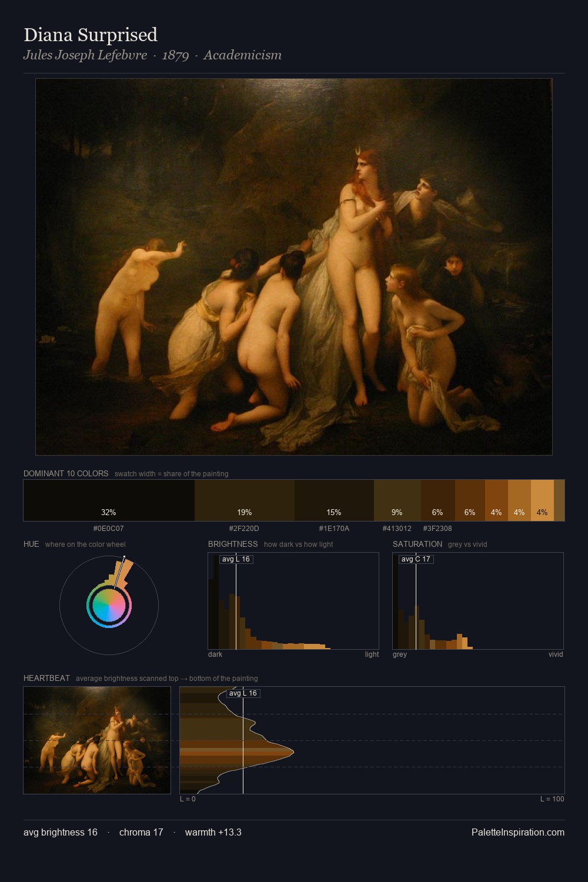Click the "15%" percentage label
588x882 pixels.
pos(334,512)
